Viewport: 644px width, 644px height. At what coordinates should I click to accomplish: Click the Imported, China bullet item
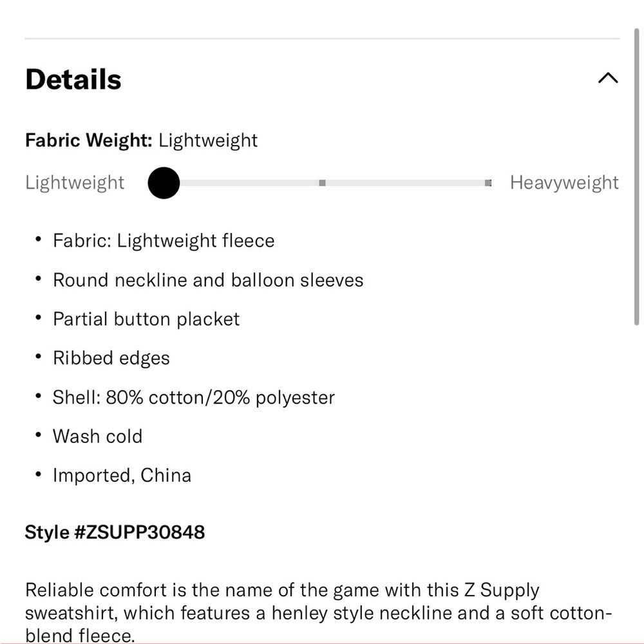(x=122, y=476)
